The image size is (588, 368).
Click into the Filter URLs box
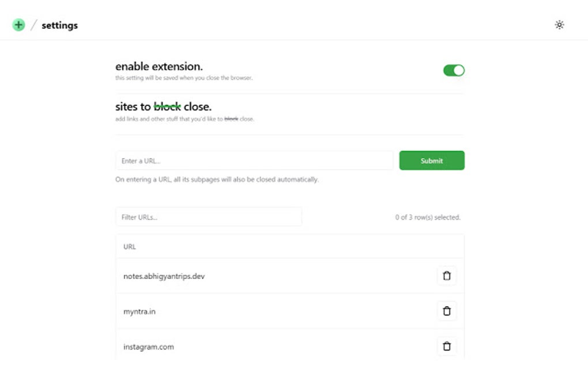(x=209, y=217)
